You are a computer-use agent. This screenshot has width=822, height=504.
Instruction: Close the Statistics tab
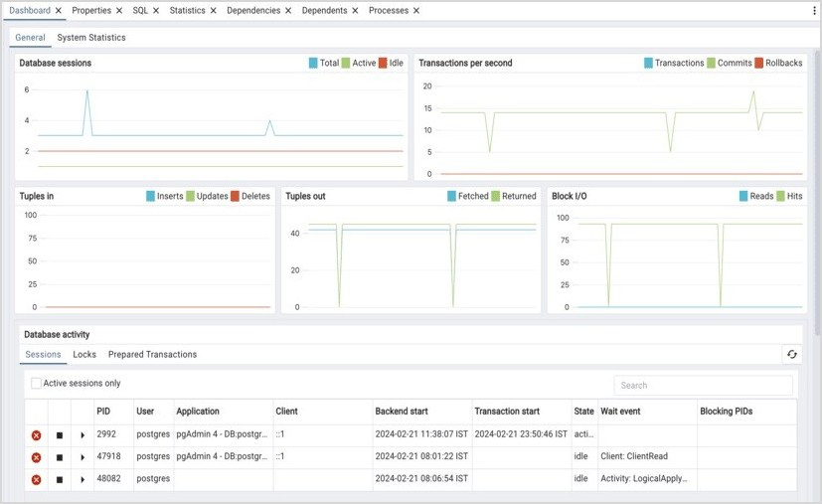[214, 11]
